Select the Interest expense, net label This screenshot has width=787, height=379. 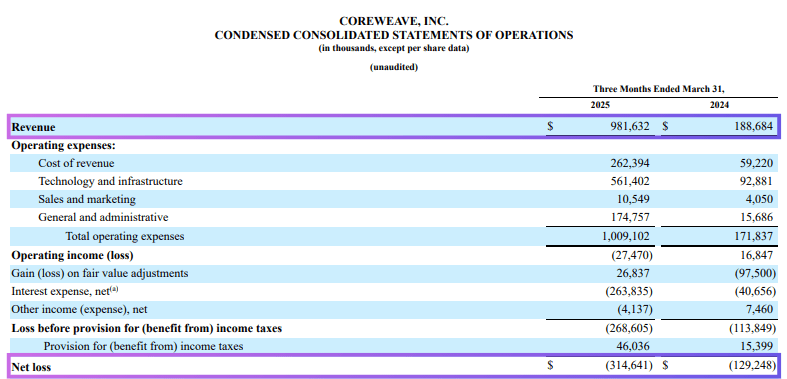tap(65, 291)
